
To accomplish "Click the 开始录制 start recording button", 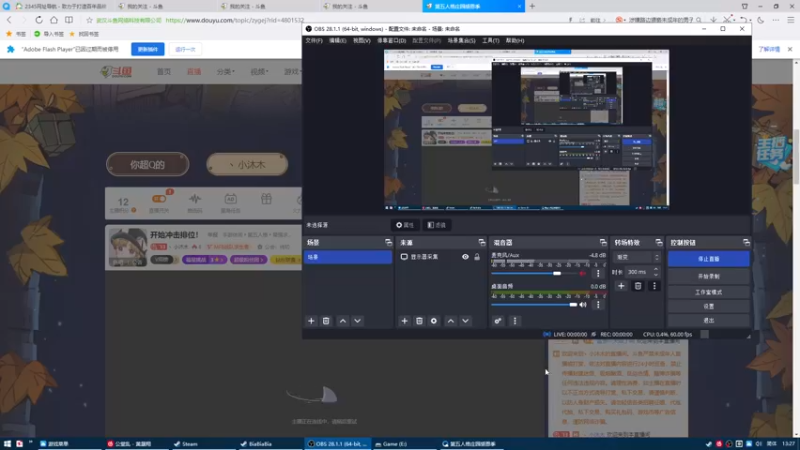I will (709, 276).
